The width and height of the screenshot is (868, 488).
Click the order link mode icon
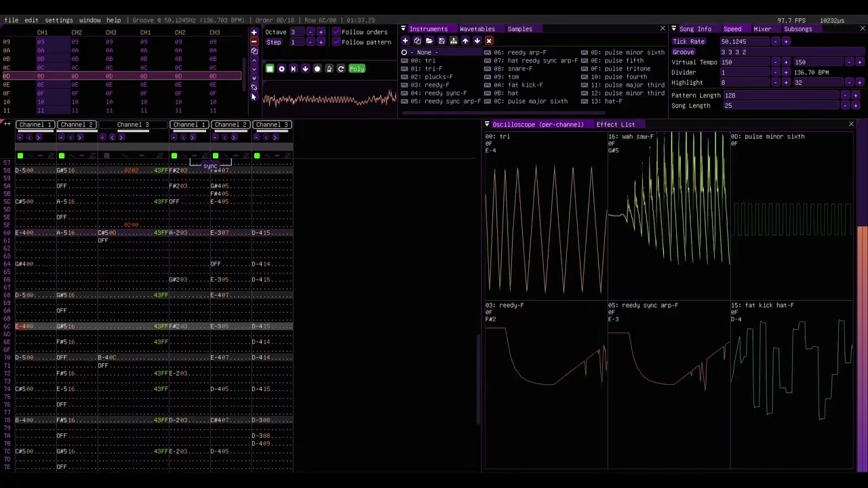click(254, 87)
